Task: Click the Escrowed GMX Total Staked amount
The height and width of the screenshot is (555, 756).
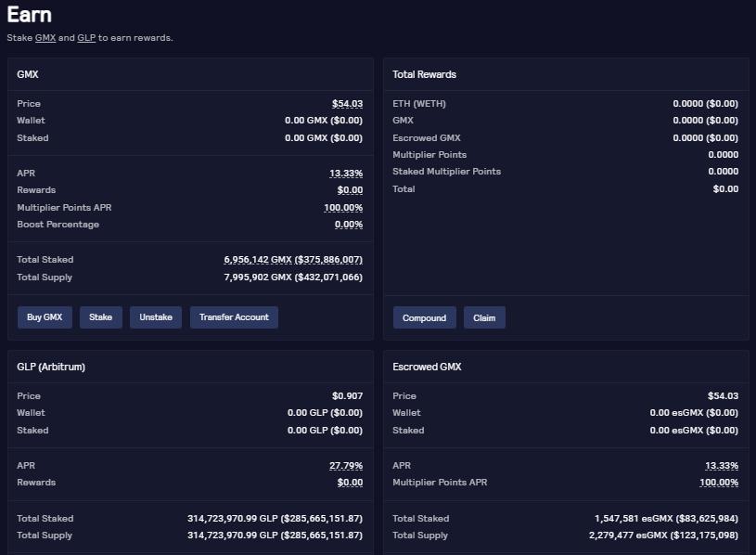Action: [666, 519]
